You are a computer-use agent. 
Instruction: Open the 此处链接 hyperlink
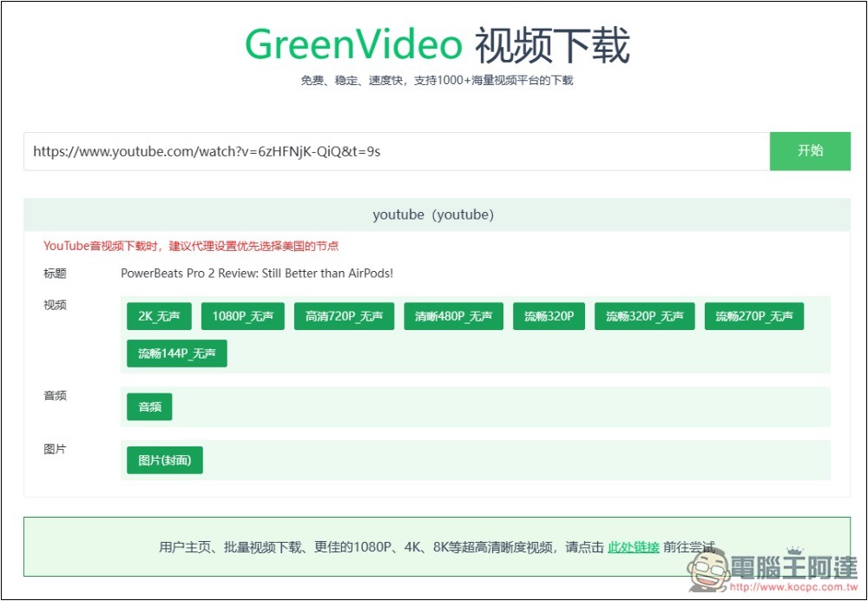tap(633, 547)
